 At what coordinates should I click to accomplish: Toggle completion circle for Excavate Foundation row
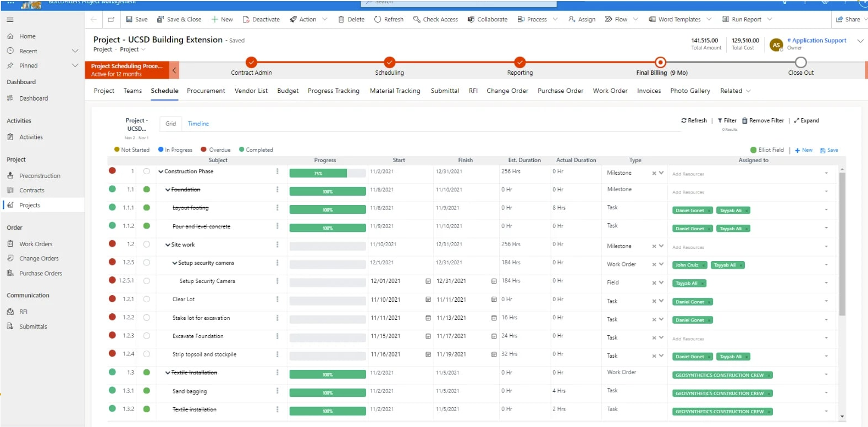pyautogui.click(x=147, y=336)
